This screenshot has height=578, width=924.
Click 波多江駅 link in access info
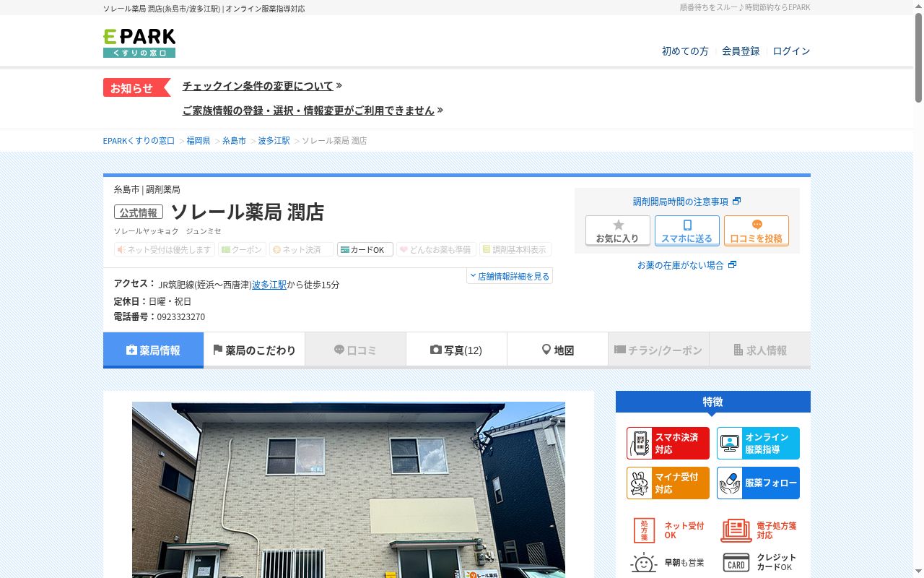pyautogui.click(x=269, y=285)
